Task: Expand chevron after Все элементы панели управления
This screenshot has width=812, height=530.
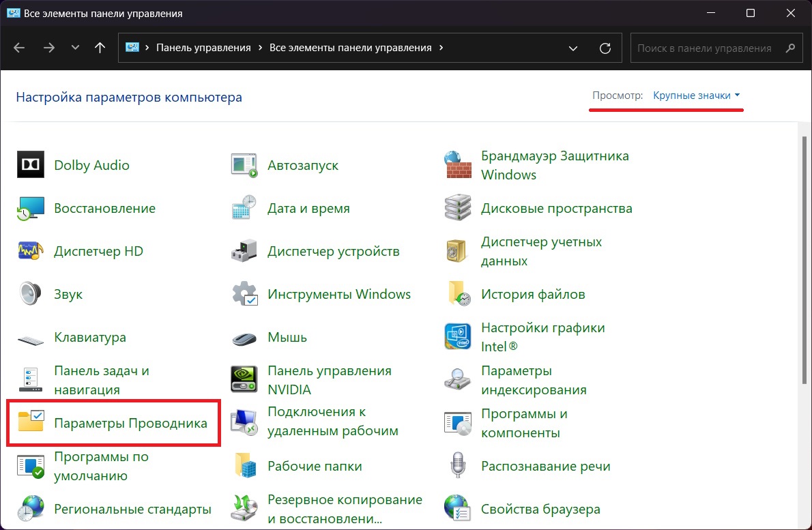Action: point(441,48)
